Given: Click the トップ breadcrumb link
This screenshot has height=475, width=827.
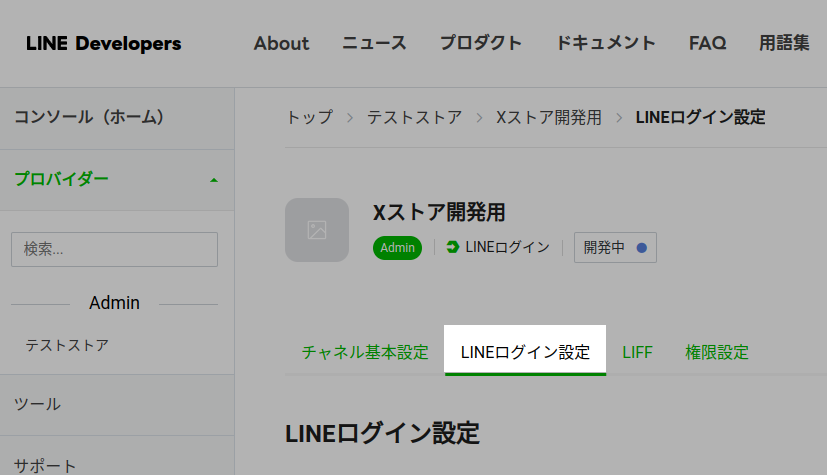Looking at the screenshot, I should tap(309, 117).
